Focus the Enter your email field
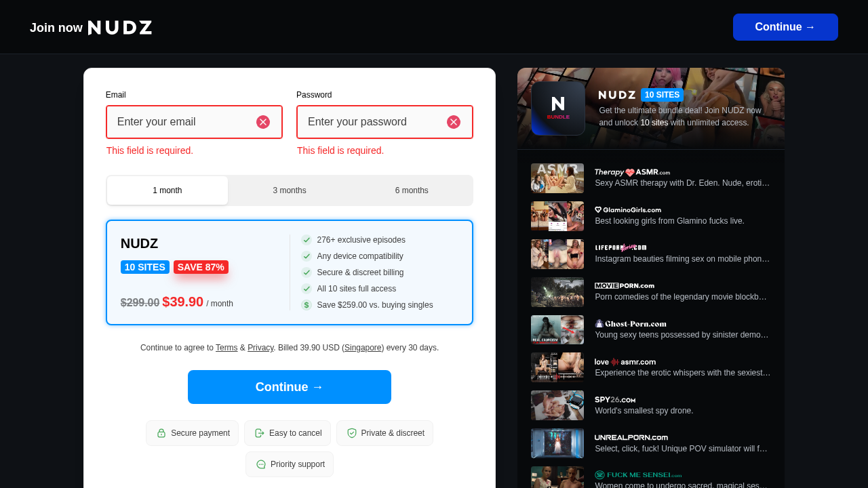Viewport: 868px width, 488px height. 194,122
